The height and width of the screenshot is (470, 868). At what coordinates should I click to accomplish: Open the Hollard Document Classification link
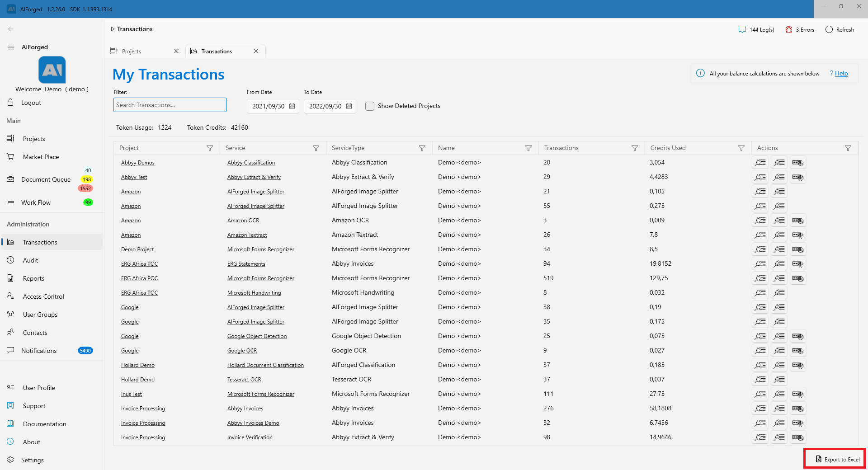pyautogui.click(x=265, y=365)
